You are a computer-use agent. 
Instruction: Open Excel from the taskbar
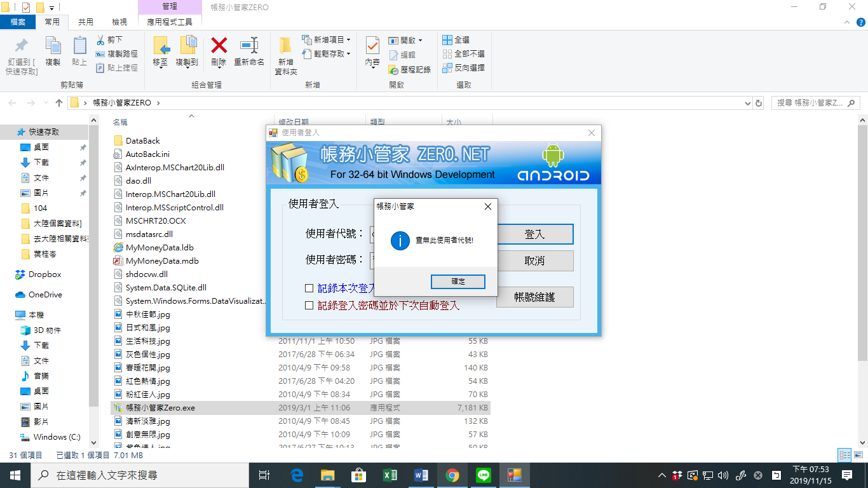pos(390,475)
